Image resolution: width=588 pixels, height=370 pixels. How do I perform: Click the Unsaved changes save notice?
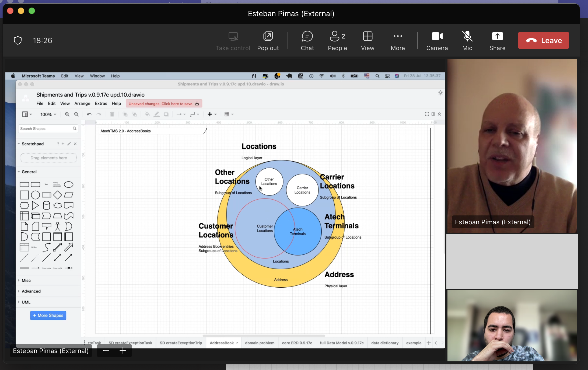pyautogui.click(x=164, y=104)
